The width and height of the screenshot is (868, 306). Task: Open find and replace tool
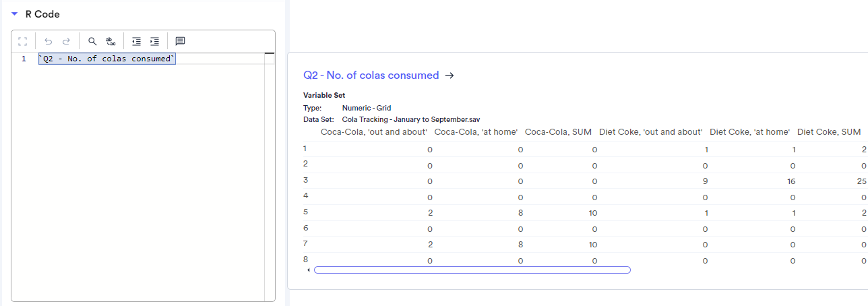pos(111,41)
